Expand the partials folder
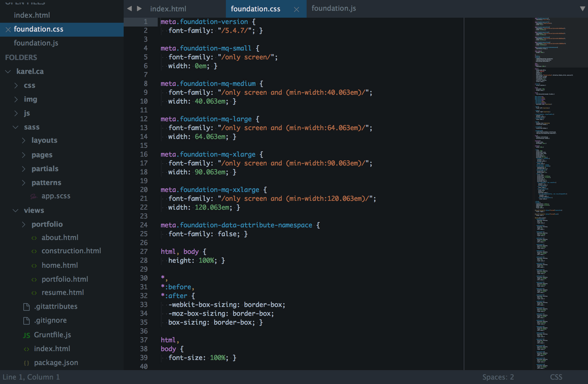 click(23, 169)
